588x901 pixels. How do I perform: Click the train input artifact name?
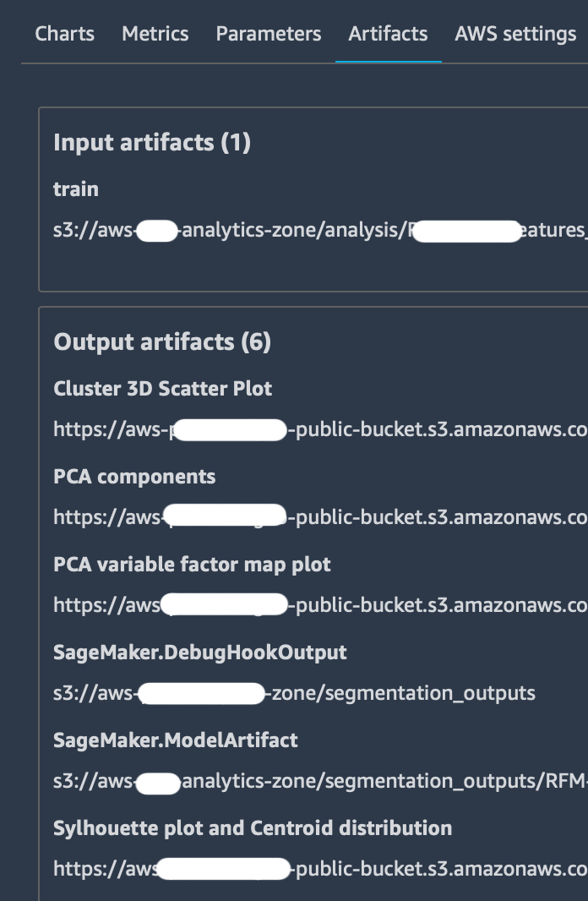coord(76,189)
